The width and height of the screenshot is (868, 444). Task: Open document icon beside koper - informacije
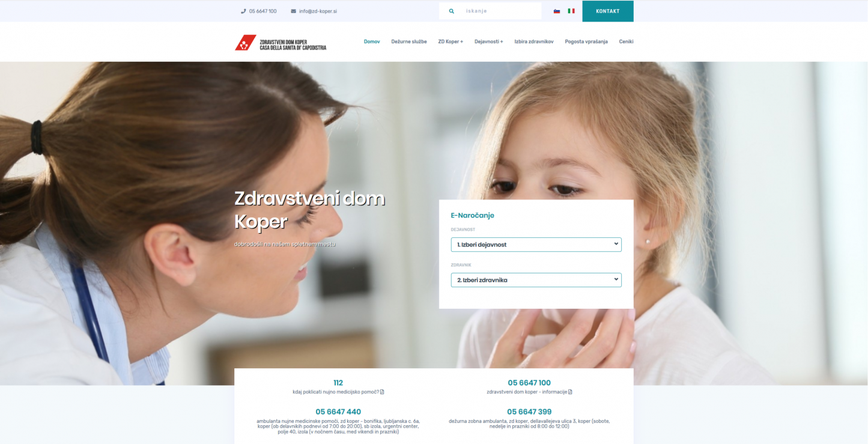570,392
